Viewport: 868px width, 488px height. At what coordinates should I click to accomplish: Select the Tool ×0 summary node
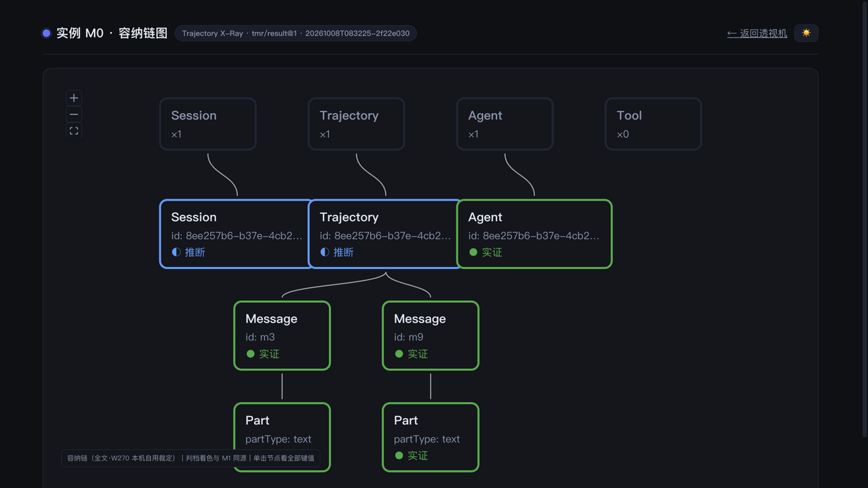tap(653, 124)
